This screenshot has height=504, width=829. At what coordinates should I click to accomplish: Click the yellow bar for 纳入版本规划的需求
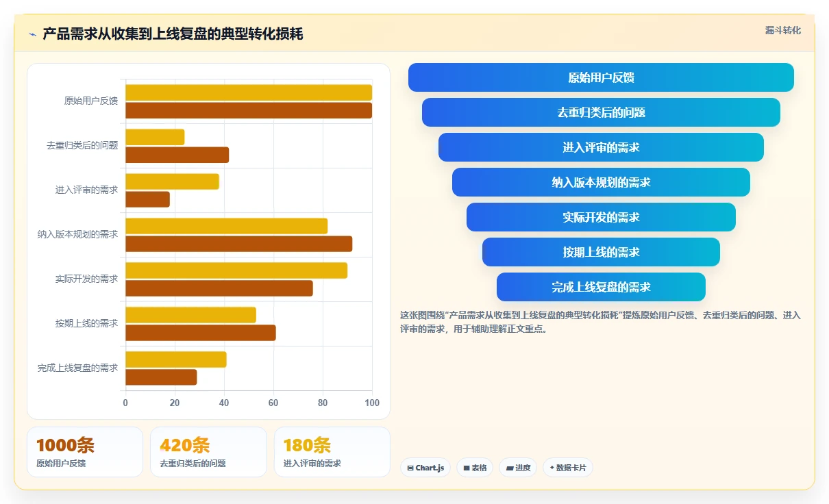(226, 226)
